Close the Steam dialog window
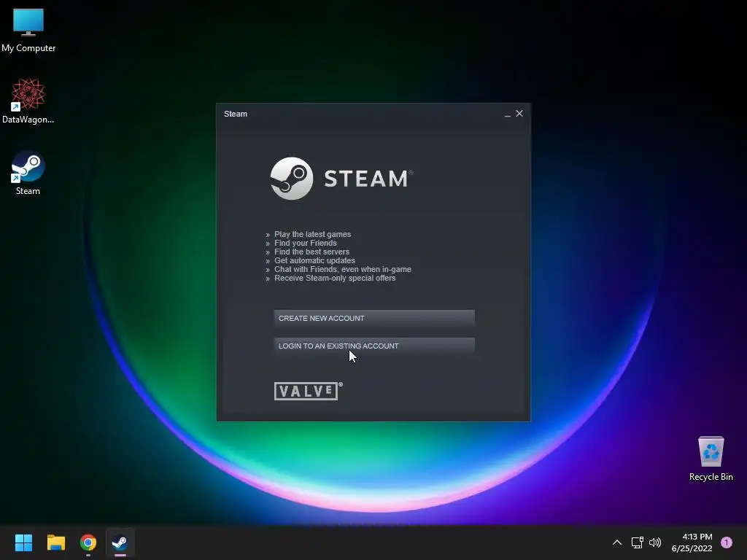 click(519, 113)
